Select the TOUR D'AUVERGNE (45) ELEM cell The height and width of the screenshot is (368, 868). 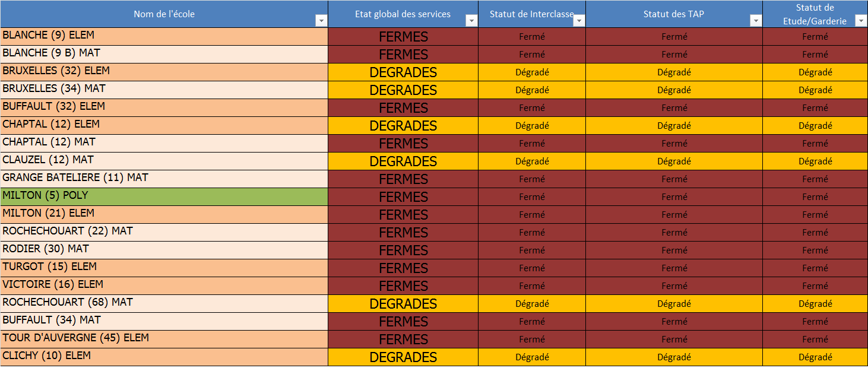point(164,340)
